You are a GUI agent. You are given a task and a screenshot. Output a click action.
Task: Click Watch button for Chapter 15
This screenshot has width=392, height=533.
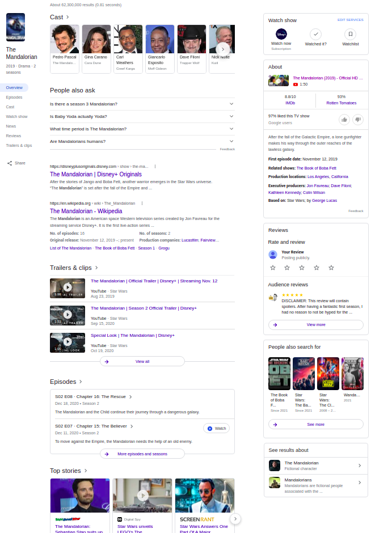click(x=217, y=428)
